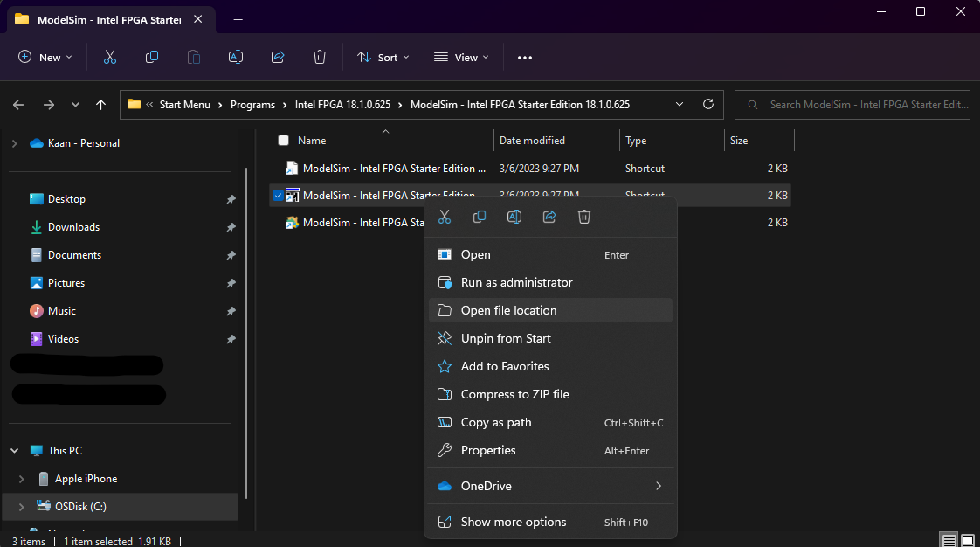Choose Run as administrator from the context menu

coord(516,282)
